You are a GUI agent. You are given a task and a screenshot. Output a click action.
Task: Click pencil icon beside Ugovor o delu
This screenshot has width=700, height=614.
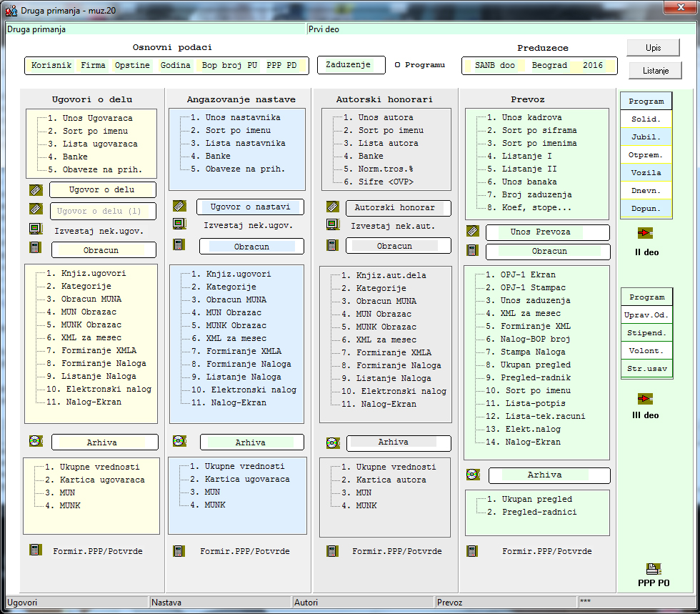coord(36,190)
